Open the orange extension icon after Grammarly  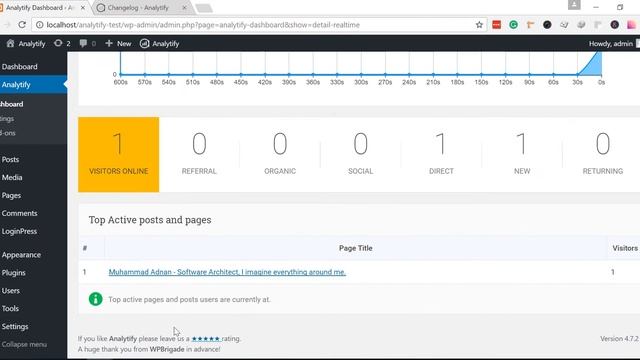[x=530, y=25]
